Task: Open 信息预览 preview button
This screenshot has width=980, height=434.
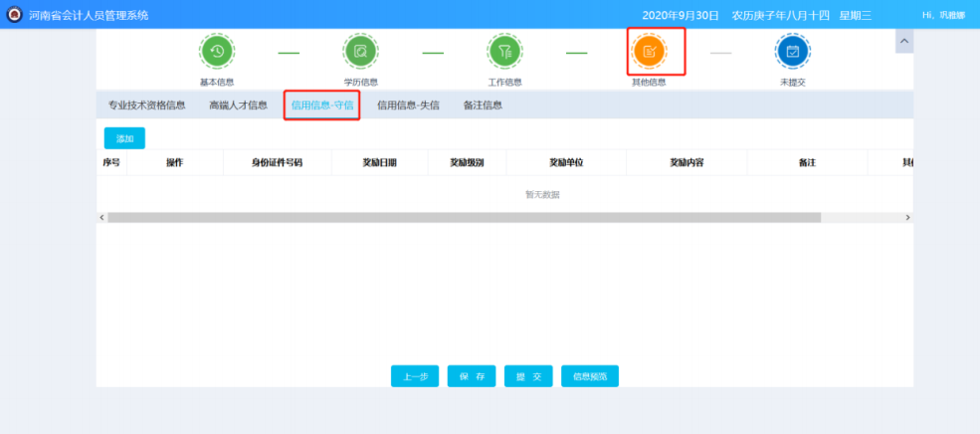Action: (590, 376)
